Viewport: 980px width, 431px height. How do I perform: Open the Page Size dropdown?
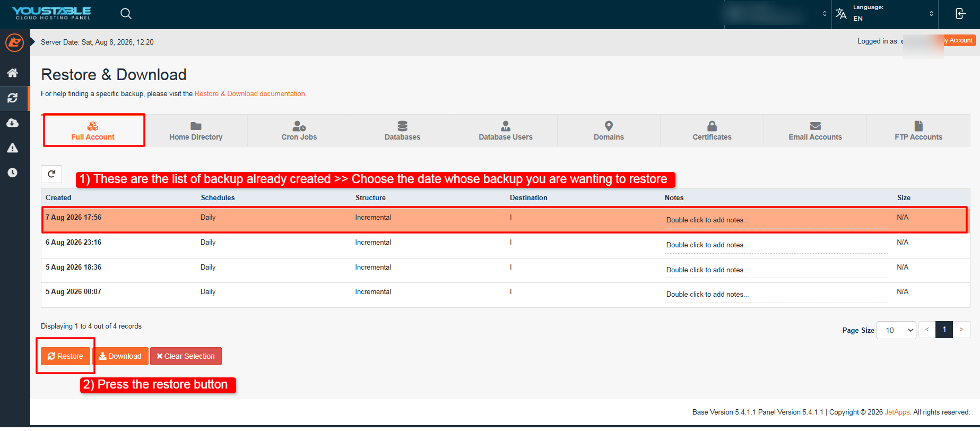coord(897,330)
